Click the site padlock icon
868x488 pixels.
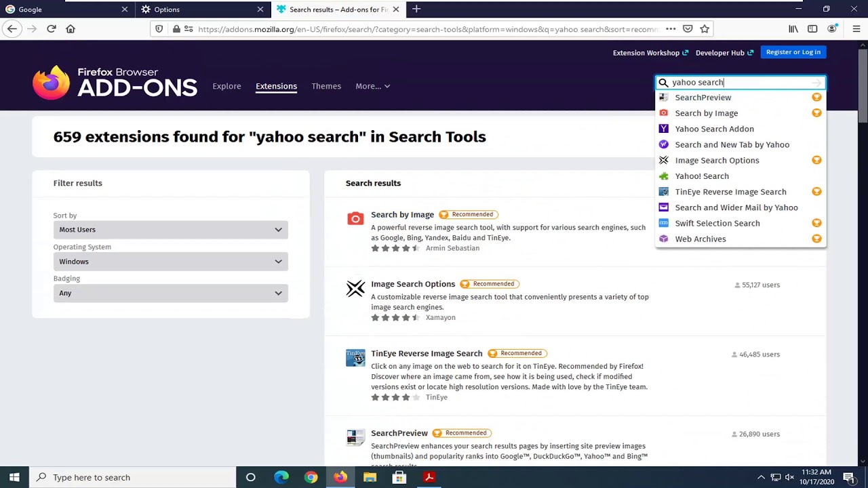(x=176, y=29)
